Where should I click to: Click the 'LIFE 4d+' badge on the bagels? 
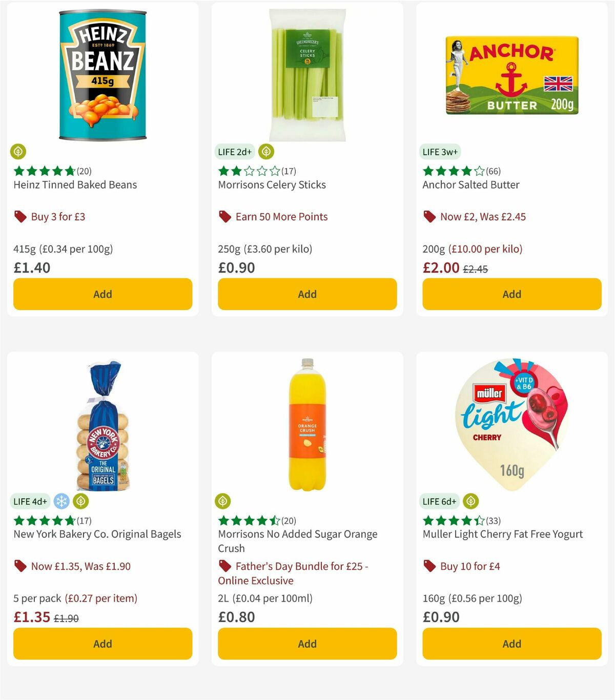click(x=30, y=501)
